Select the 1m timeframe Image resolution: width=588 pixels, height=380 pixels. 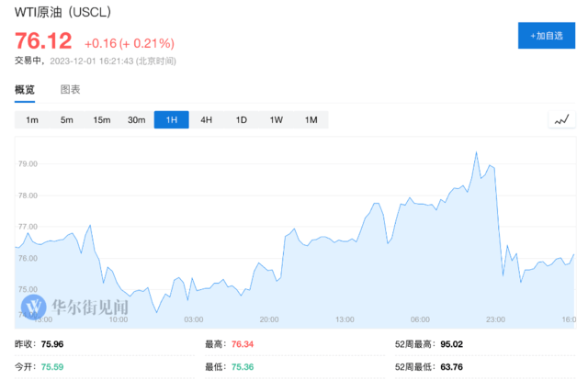pyautogui.click(x=32, y=120)
